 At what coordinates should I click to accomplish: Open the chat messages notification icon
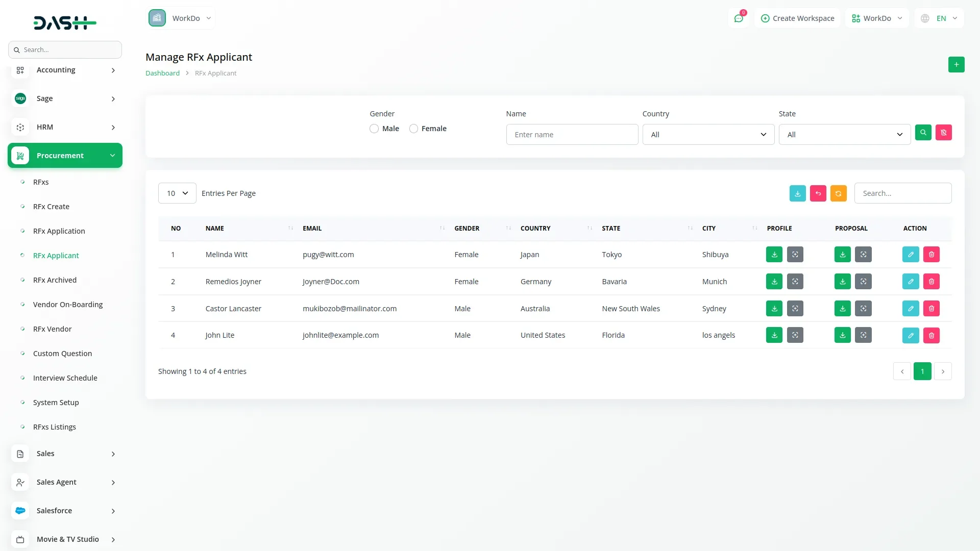(738, 18)
